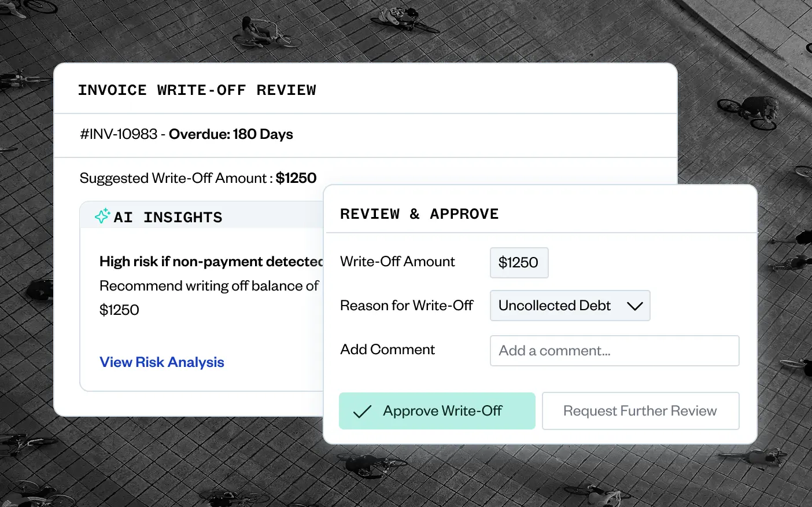812x507 pixels.
Task: Click the checkmark icon on Approve button
Action: click(x=362, y=412)
